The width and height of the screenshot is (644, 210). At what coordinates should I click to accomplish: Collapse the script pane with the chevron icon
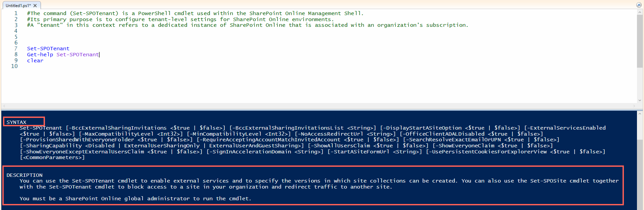pos(639,5)
